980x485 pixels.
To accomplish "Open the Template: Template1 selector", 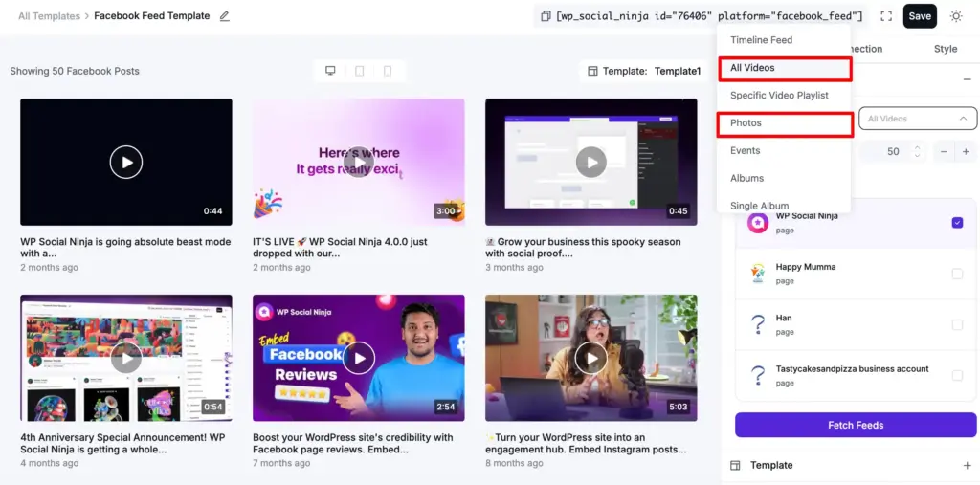I will pos(644,71).
